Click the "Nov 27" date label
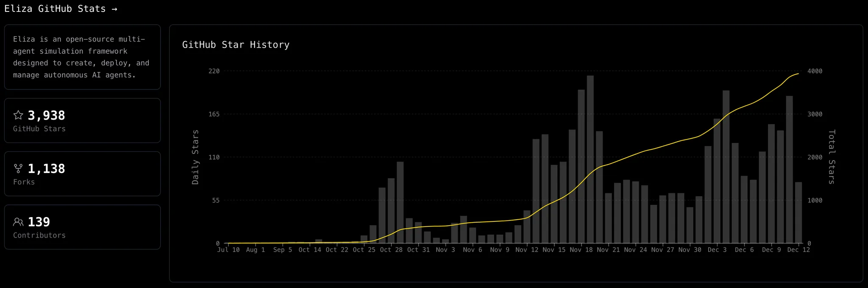868x288 pixels. tap(662, 250)
